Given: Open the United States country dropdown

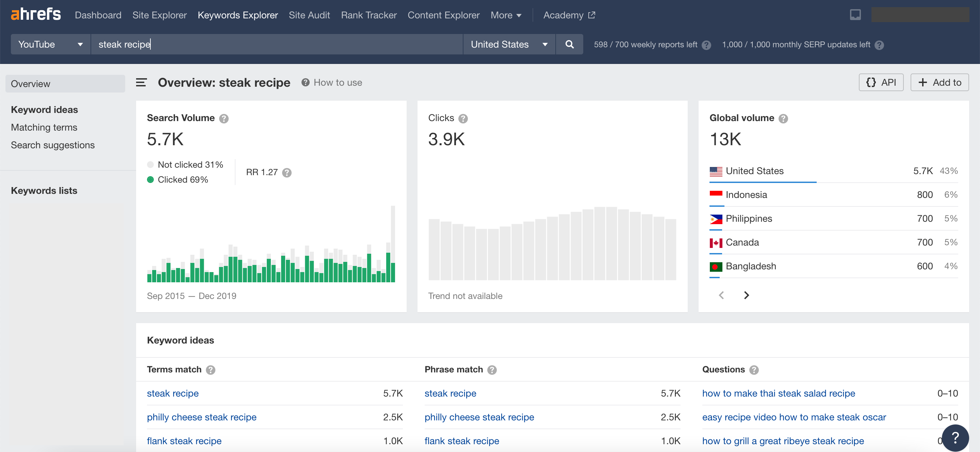Looking at the screenshot, I should point(509,45).
